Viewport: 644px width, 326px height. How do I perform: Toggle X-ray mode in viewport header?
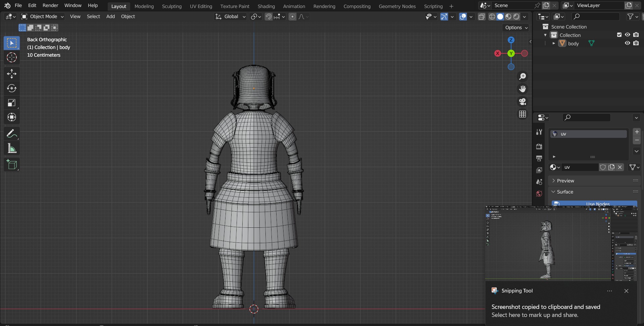pos(482,17)
